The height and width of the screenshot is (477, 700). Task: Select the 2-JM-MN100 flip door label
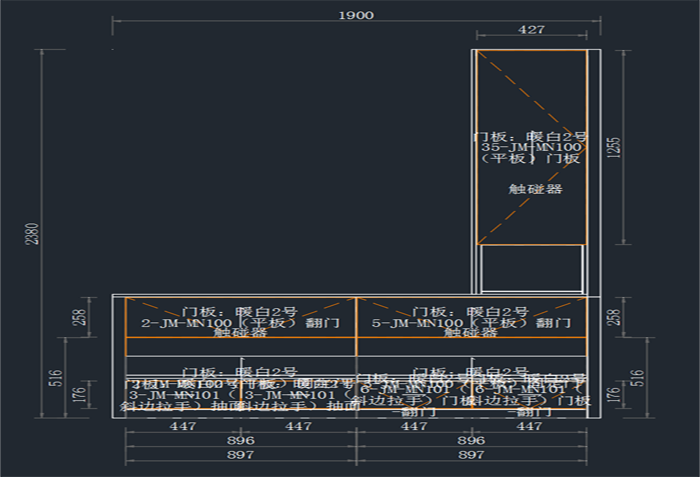click(x=240, y=323)
